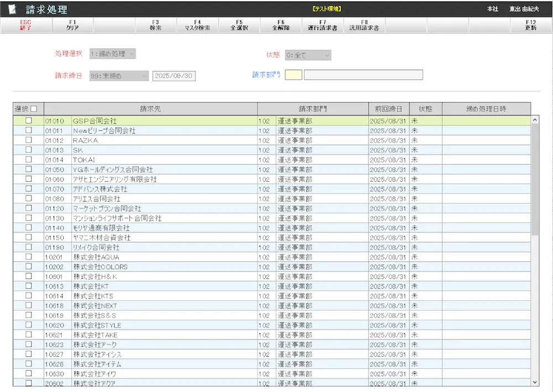
Task: Check the box for GSP合同会社 row
Action: coord(29,121)
